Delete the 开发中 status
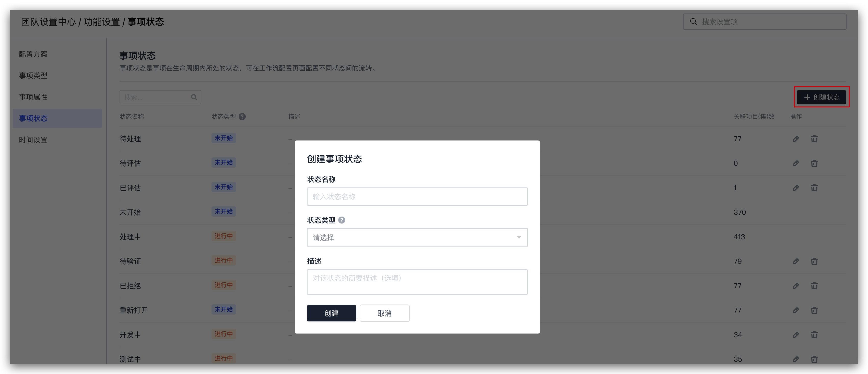The height and width of the screenshot is (374, 868). (814, 335)
